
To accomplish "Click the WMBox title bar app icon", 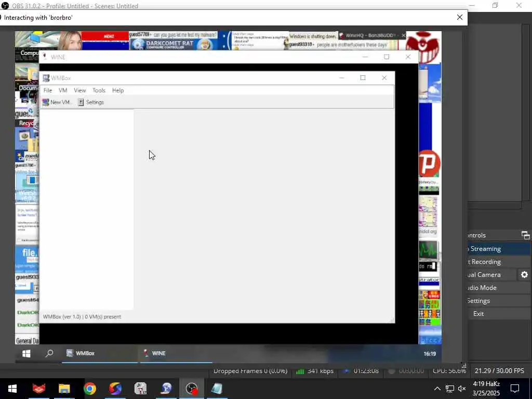I will (x=46, y=78).
